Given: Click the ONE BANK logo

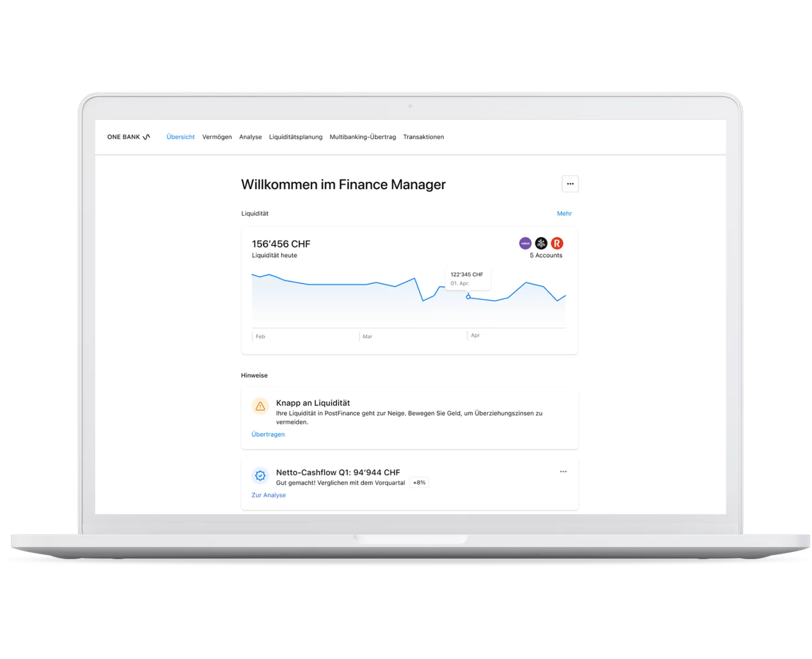Looking at the screenshot, I should (x=129, y=137).
